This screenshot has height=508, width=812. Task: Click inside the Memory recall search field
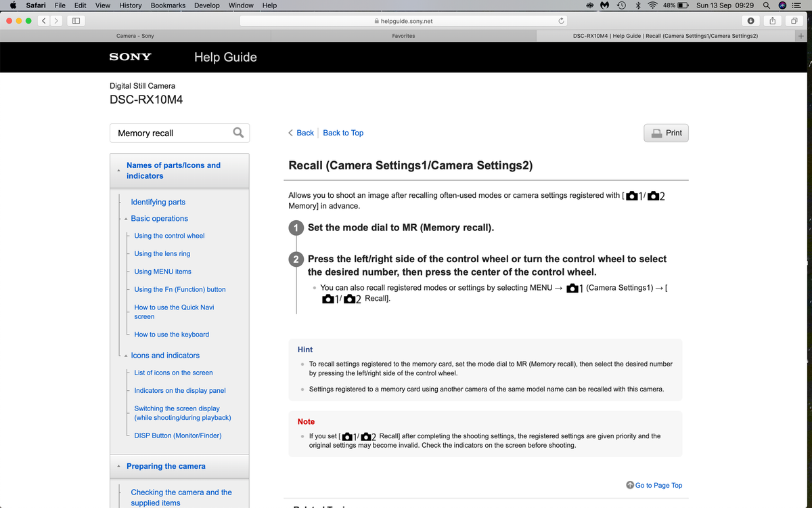point(169,133)
